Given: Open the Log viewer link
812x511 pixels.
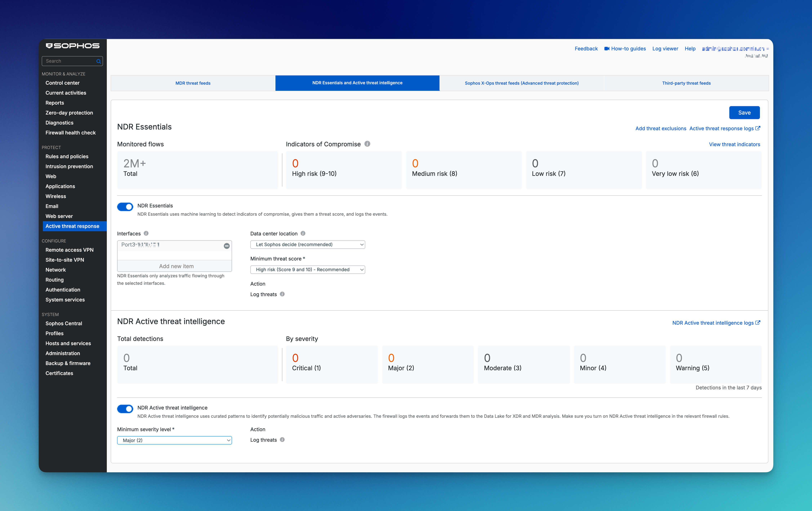Looking at the screenshot, I should pos(665,49).
